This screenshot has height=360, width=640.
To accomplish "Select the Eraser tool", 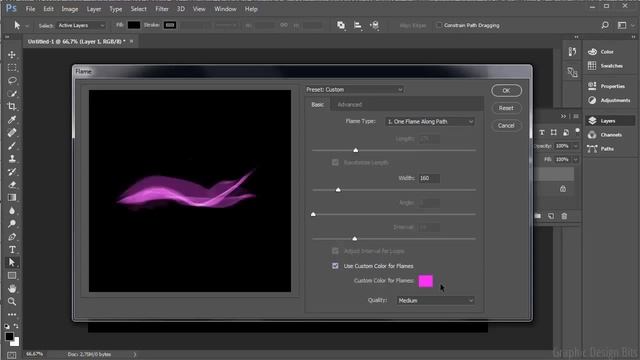I will [x=12, y=185].
